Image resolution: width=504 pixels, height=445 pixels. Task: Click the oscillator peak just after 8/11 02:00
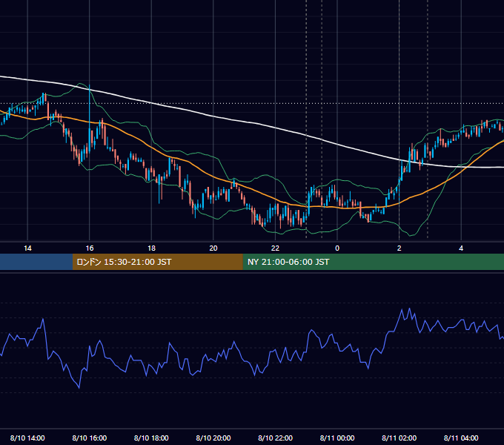[x=409, y=309]
